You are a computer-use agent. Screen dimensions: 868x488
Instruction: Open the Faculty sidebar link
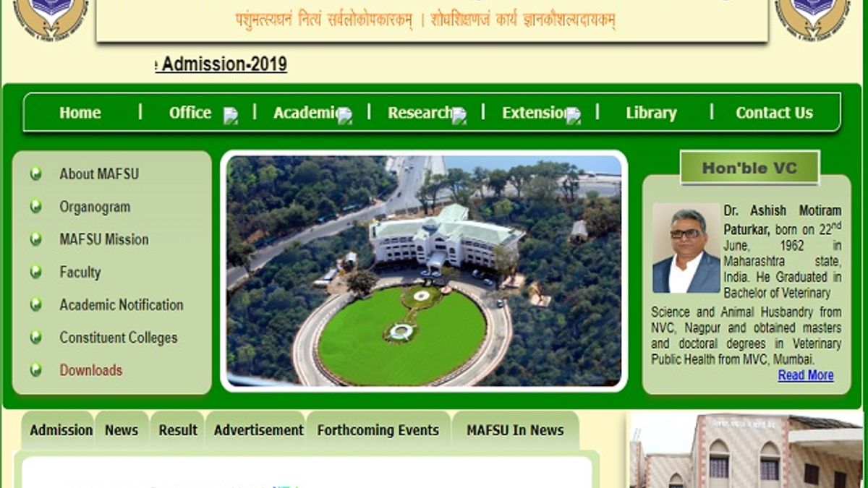pyautogui.click(x=80, y=272)
